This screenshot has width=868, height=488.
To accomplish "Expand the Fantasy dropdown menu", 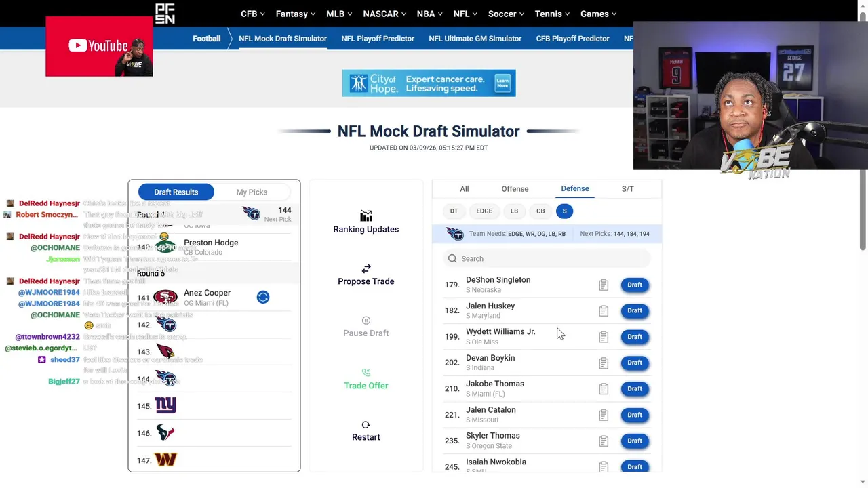I will (296, 14).
